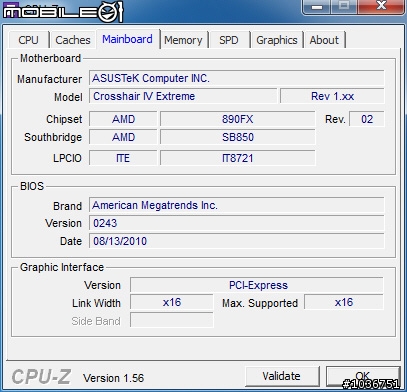Close the CPU-Z window

381,6
